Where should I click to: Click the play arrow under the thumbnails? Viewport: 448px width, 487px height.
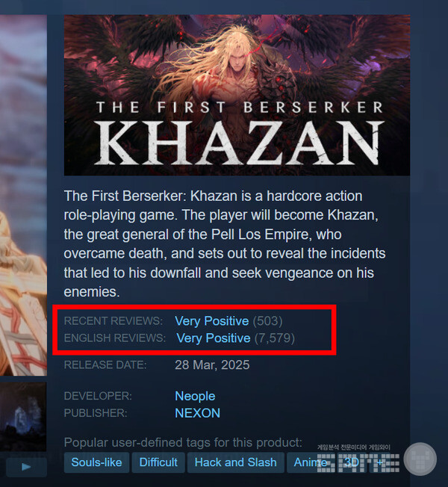(26, 467)
